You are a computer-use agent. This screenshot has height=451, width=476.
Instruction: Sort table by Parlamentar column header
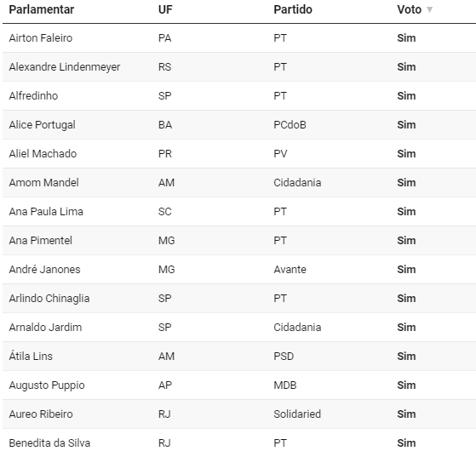(x=42, y=9)
